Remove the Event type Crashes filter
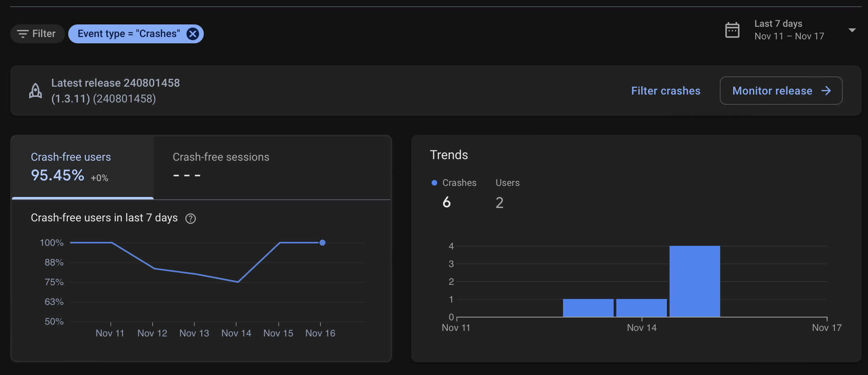Screen dimensions: 868x375 click(x=193, y=34)
